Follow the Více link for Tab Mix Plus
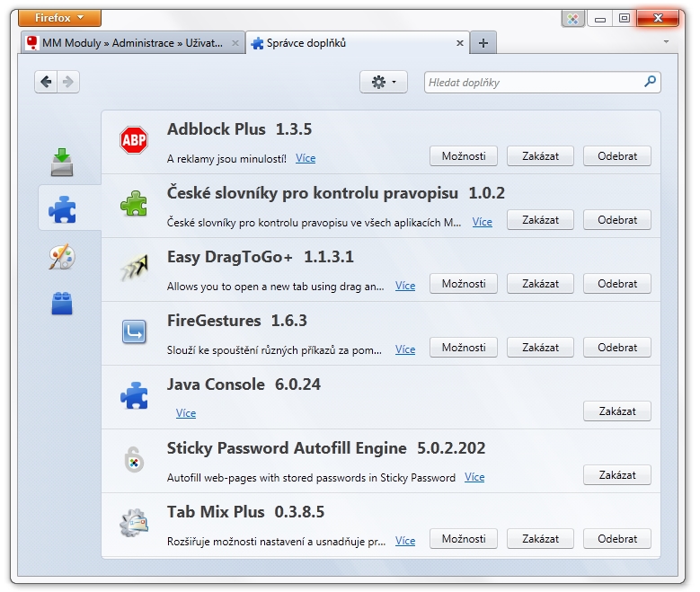Image resolution: width=700 pixels, height=592 pixels. click(x=405, y=541)
